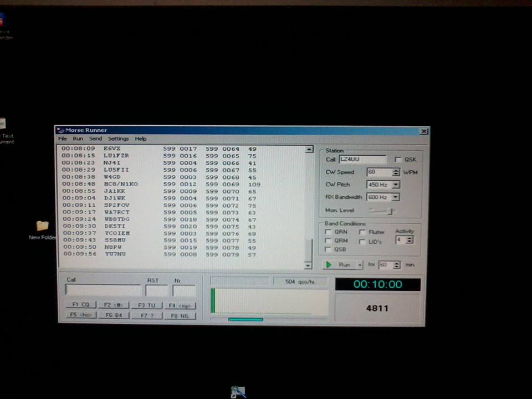Image resolution: width=532 pixels, height=399 pixels.
Task: Enable the QRM band condition
Action: (328, 241)
